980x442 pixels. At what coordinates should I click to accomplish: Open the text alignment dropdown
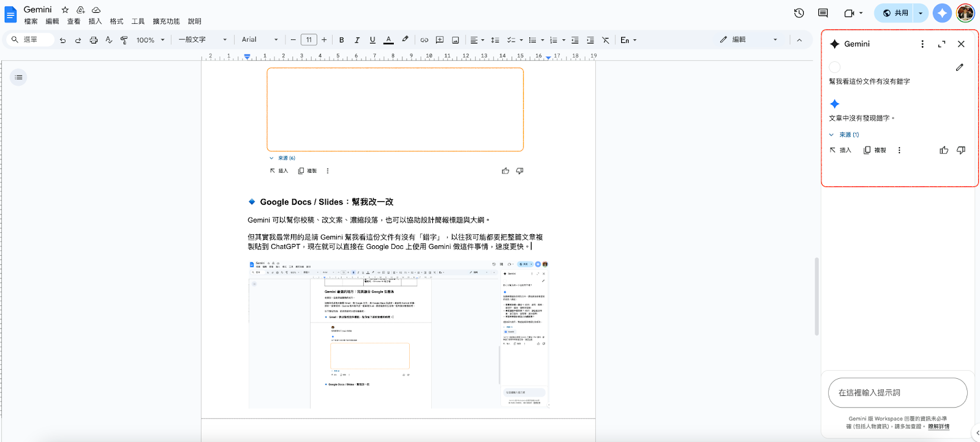(x=477, y=40)
